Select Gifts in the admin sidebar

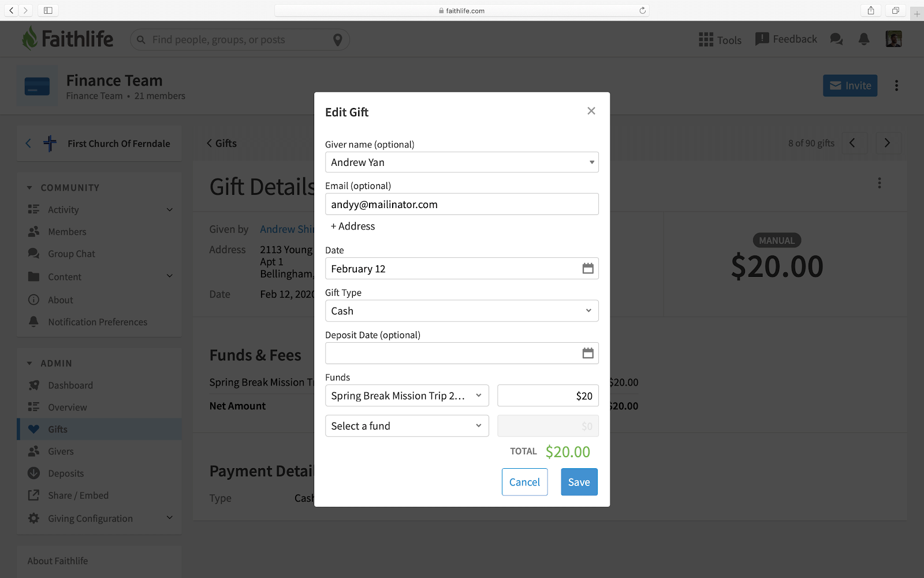(x=99, y=429)
